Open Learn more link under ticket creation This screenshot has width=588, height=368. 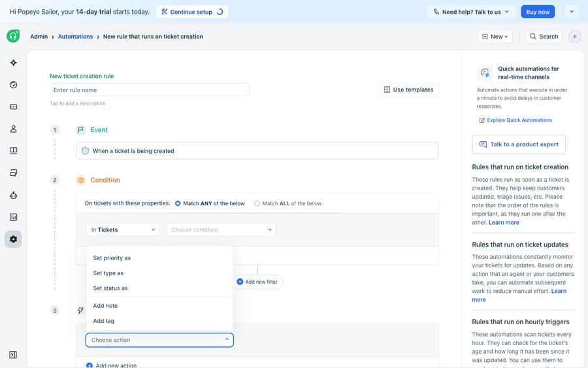tap(504, 222)
